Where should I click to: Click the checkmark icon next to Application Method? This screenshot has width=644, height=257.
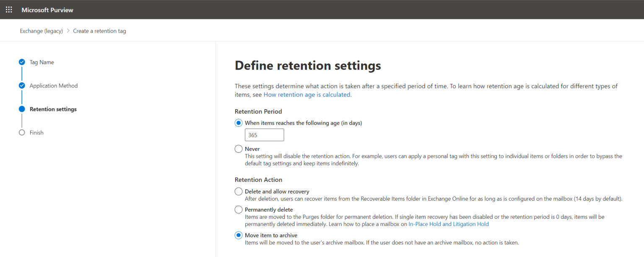click(x=22, y=85)
